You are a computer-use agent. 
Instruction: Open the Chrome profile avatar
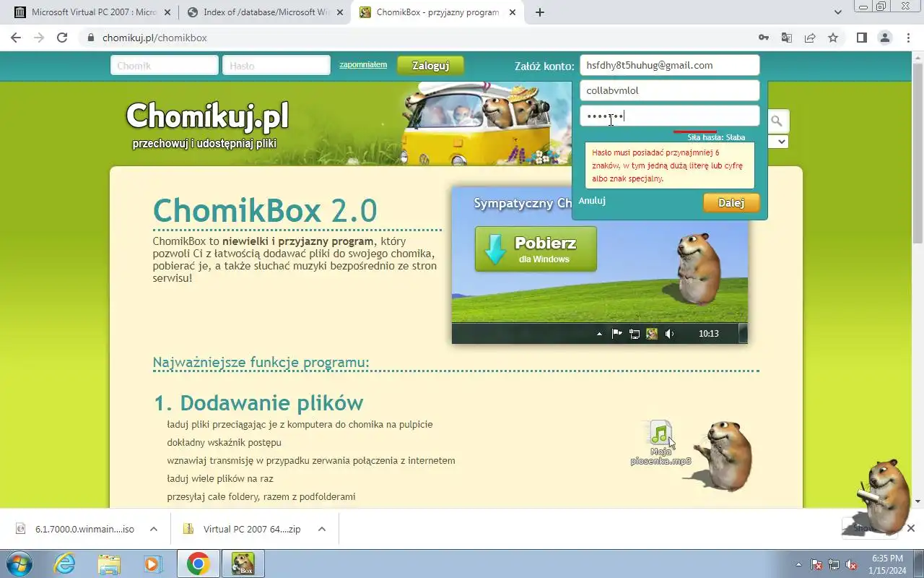click(x=884, y=38)
